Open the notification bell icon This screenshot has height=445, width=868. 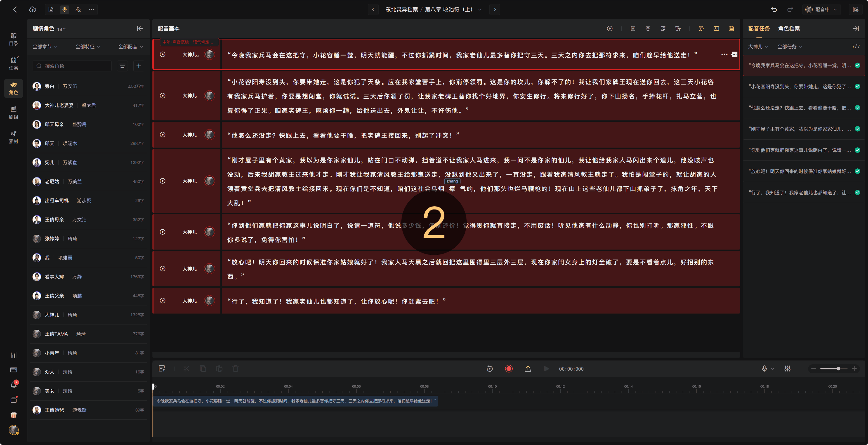coord(14,385)
